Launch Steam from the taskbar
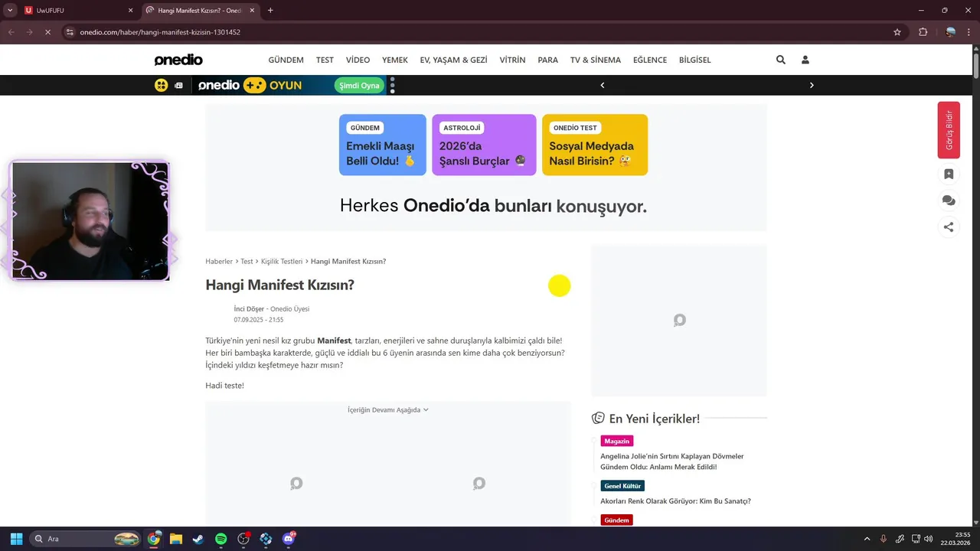980x551 pixels. click(198, 539)
